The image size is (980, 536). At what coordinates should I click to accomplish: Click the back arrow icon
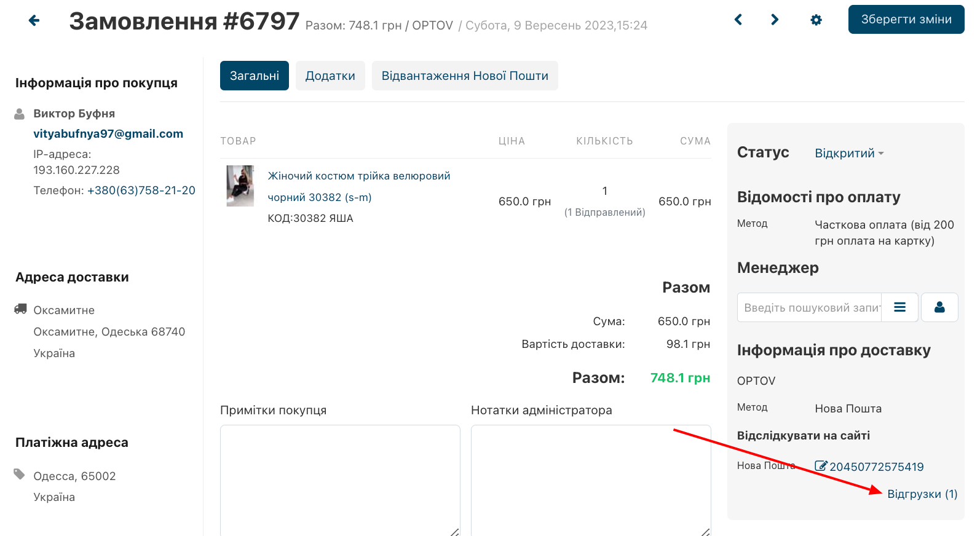click(x=34, y=20)
